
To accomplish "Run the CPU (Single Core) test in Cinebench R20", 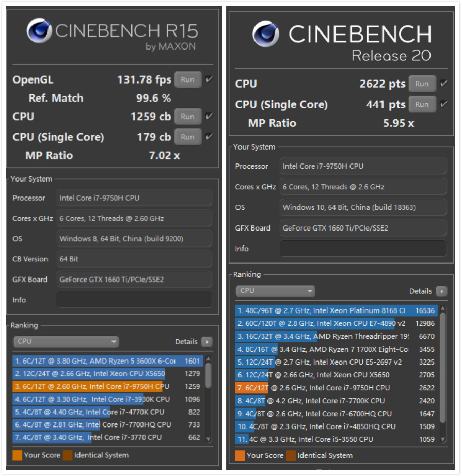I will [422, 104].
